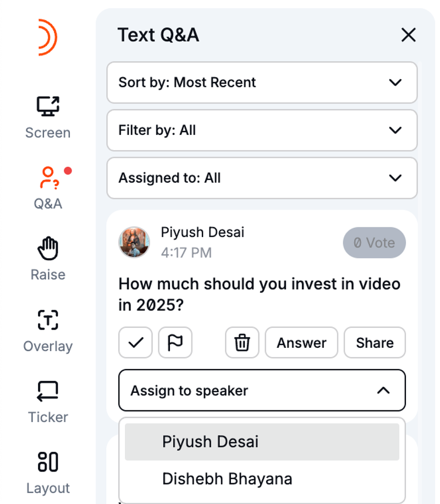The width and height of the screenshot is (440, 504).
Task: Click the Raise hand icon
Action: [x=48, y=258]
